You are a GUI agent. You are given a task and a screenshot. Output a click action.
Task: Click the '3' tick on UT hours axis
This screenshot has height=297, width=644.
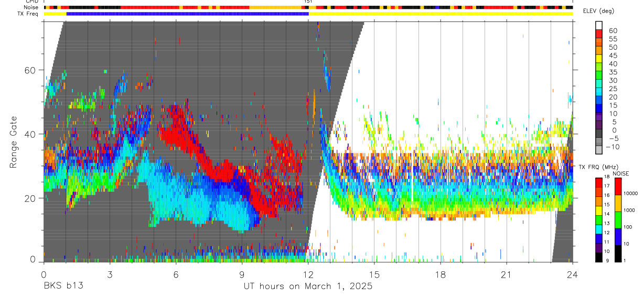coord(110,274)
